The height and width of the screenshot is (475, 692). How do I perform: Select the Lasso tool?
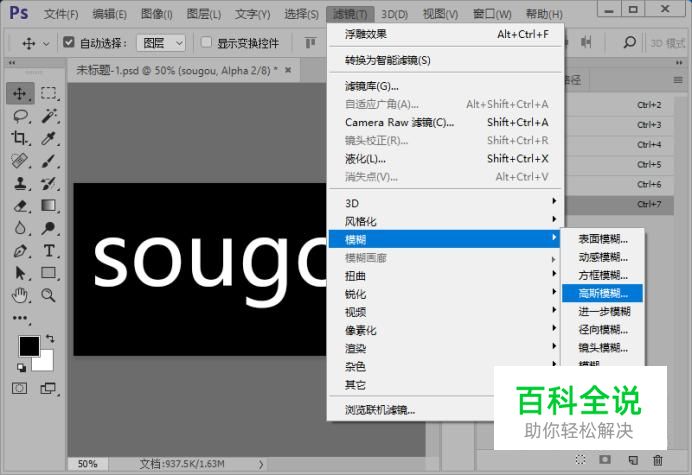point(20,117)
